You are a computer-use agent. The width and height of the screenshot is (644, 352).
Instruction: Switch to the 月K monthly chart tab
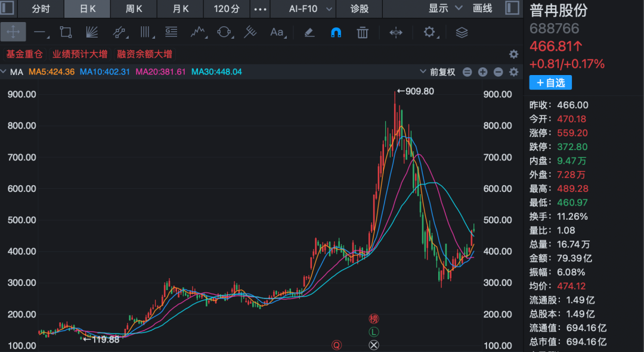coord(180,8)
